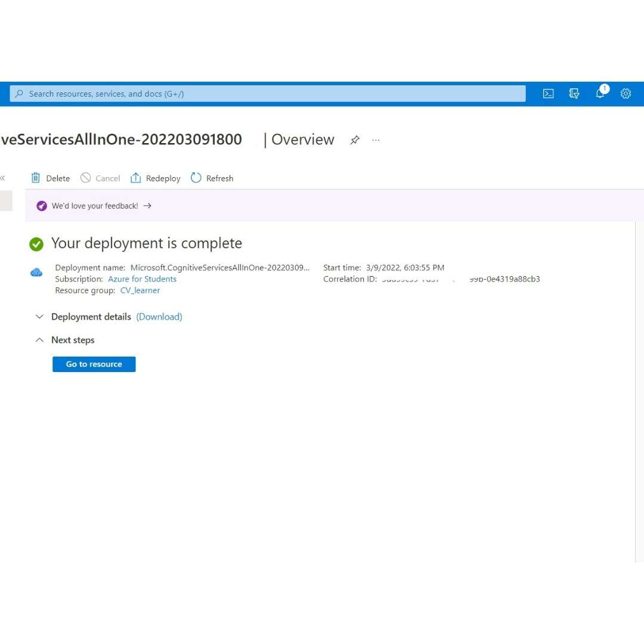The height and width of the screenshot is (644, 644).
Task: Click the Correlation ID value
Action: 461,279
